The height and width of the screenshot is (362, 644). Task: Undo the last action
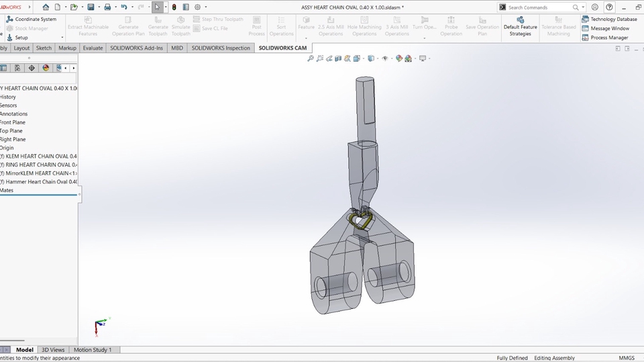click(x=124, y=7)
